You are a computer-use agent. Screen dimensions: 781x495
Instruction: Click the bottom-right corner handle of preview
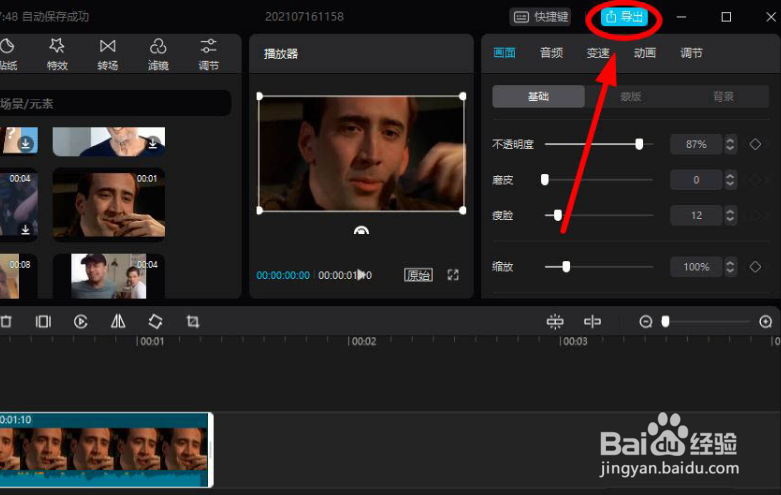(463, 211)
